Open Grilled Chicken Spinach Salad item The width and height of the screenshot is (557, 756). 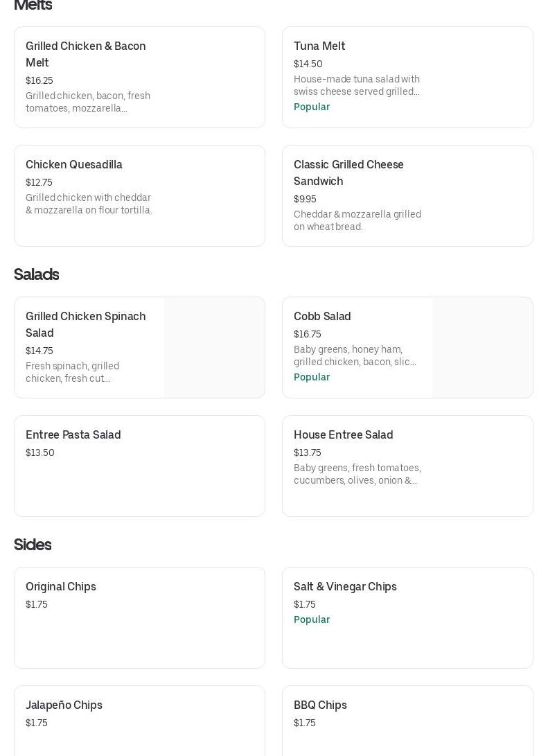click(86, 324)
